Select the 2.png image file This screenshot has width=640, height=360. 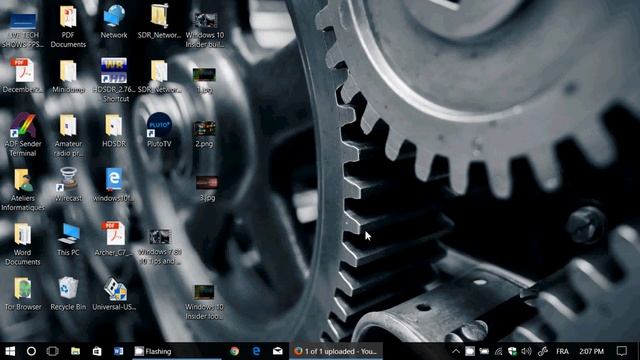(204, 134)
